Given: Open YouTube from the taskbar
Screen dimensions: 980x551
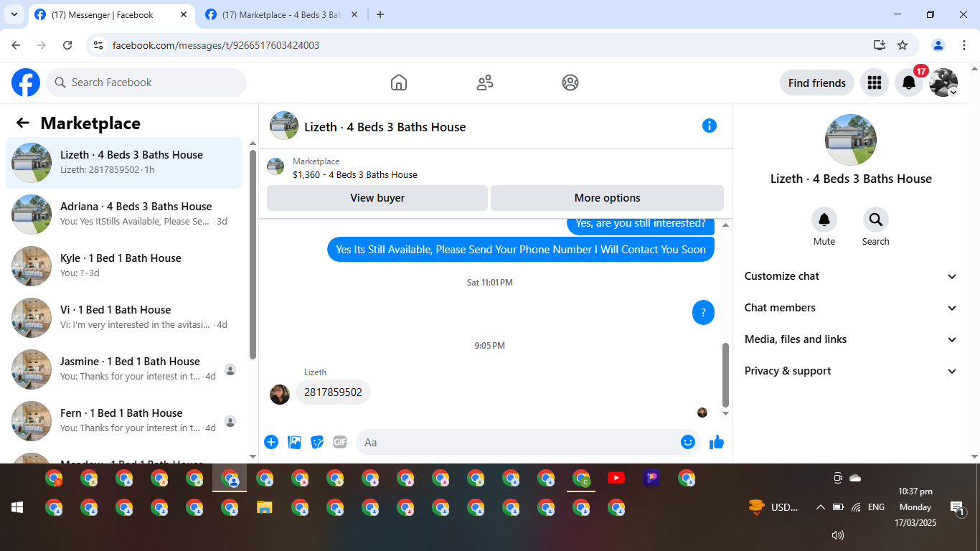Looking at the screenshot, I should (616, 478).
